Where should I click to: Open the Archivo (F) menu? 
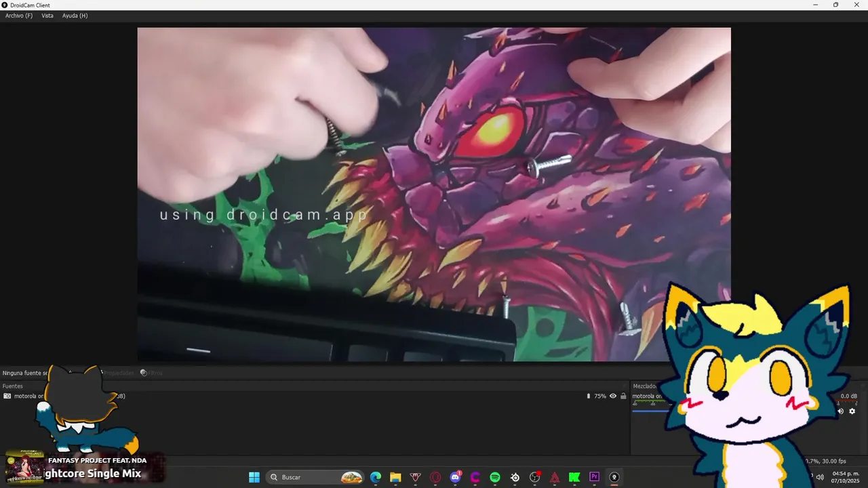[x=19, y=16]
